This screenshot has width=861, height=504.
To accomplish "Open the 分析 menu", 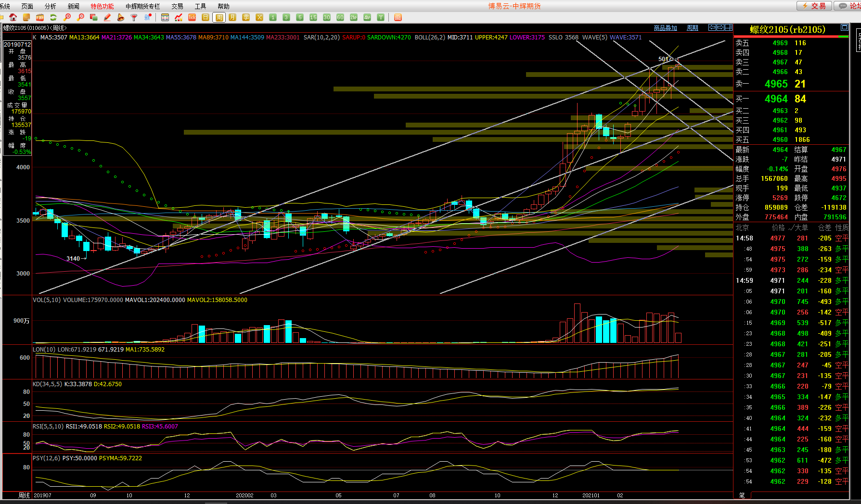I will pyautogui.click(x=50, y=6).
